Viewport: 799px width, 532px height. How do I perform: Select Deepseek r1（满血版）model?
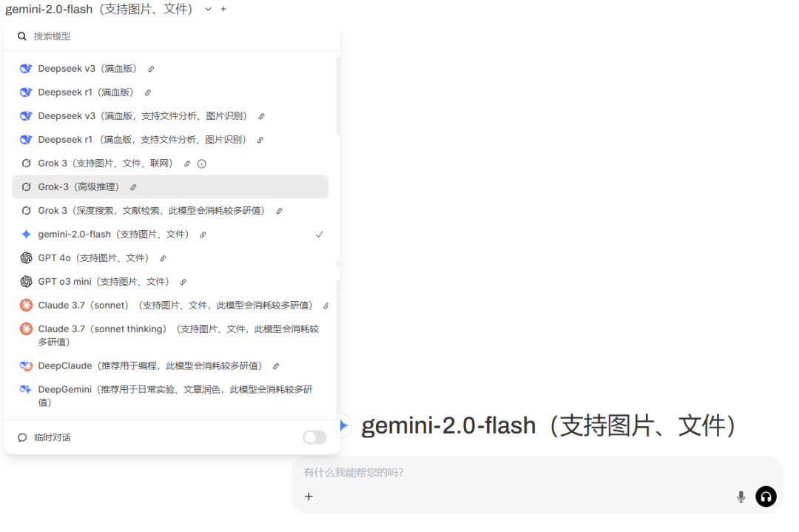[x=169, y=92]
